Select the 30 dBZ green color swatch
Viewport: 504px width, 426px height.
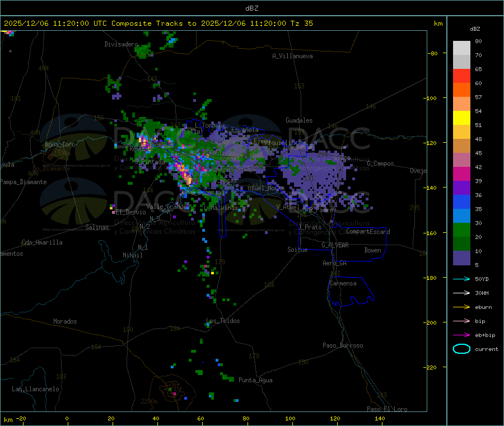[x=461, y=230]
